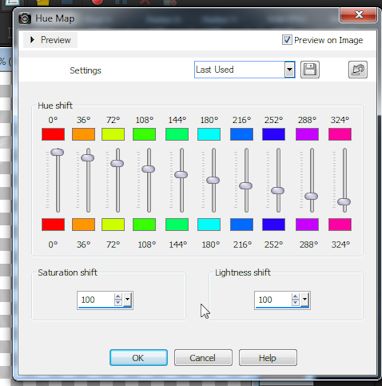Click the 180° hue shift slider handle

click(x=213, y=180)
